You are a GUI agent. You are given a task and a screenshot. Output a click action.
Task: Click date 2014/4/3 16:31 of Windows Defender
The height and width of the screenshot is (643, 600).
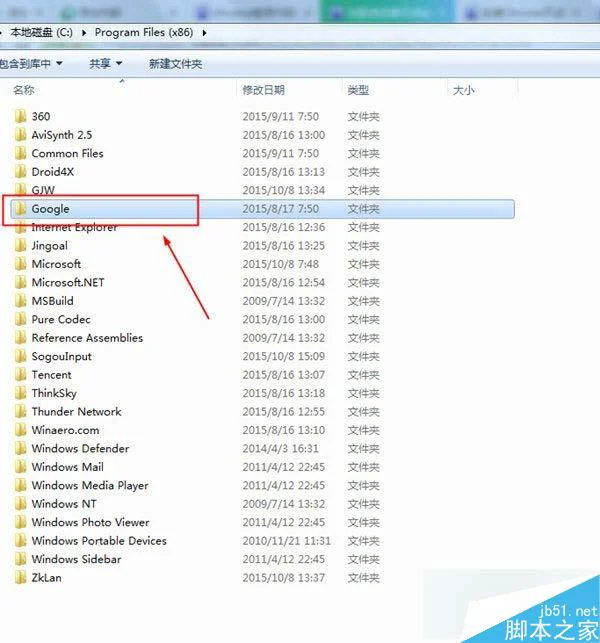click(x=281, y=449)
